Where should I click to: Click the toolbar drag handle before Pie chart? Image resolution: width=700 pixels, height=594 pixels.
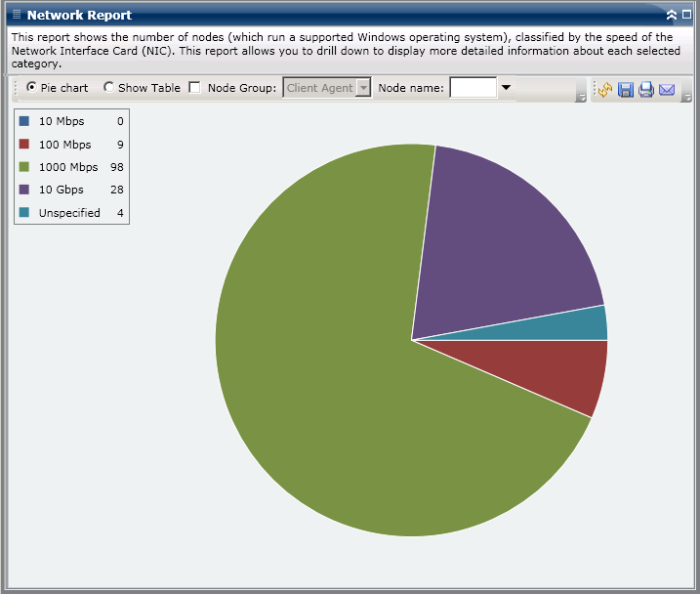point(17,88)
